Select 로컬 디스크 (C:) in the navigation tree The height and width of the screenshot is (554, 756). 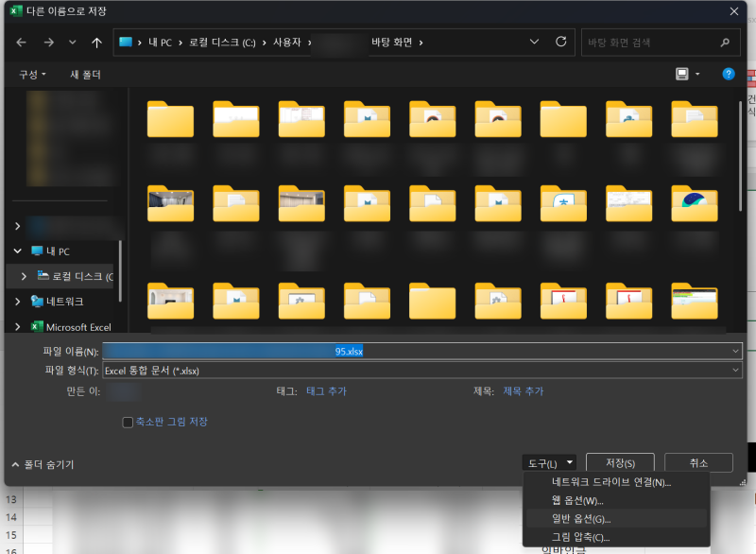click(x=76, y=276)
